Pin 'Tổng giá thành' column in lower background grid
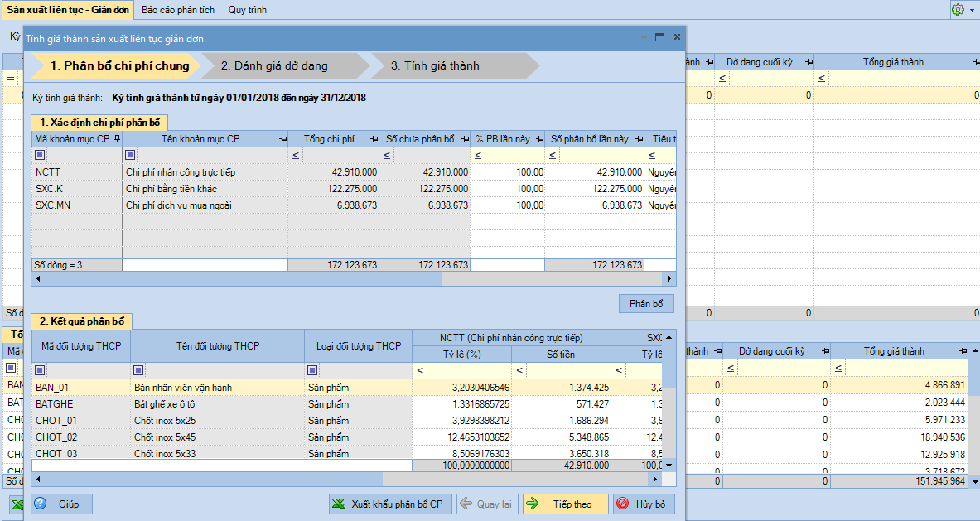This screenshot has height=521, width=980. coord(963,351)
